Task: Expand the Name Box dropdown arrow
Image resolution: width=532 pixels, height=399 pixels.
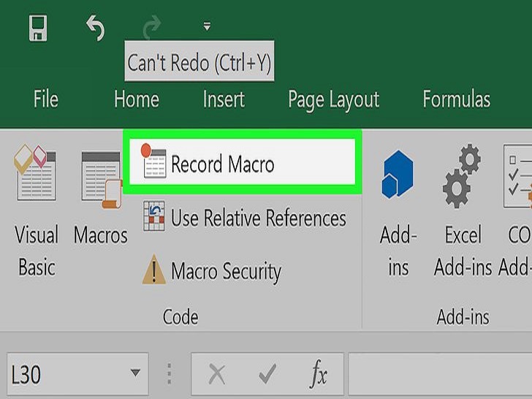Action: [135, 373]
